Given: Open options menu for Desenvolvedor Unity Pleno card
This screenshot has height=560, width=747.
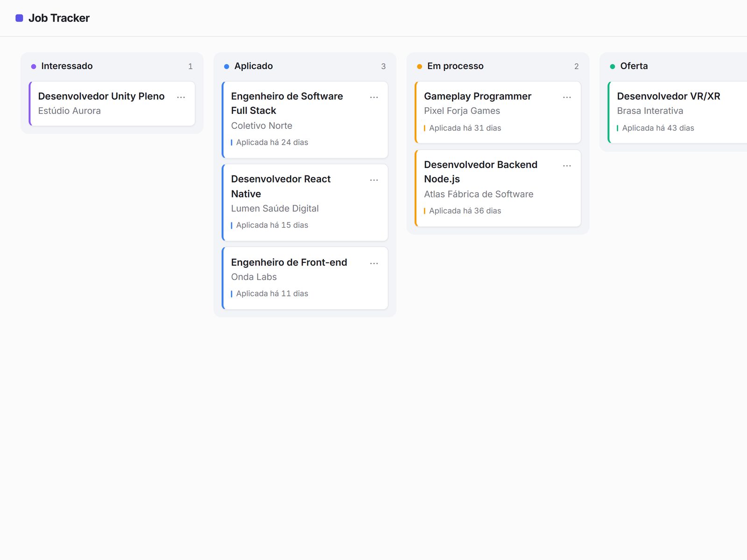Looking at the screenshot, I should [x=181, y=97].
